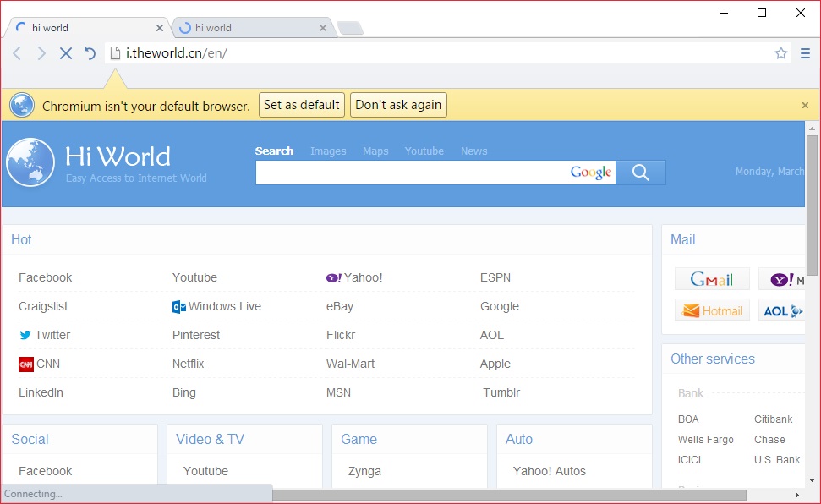This screenshot has height=504, width=821.
Task: Click Don't ask again button
Action: point(398,105)
